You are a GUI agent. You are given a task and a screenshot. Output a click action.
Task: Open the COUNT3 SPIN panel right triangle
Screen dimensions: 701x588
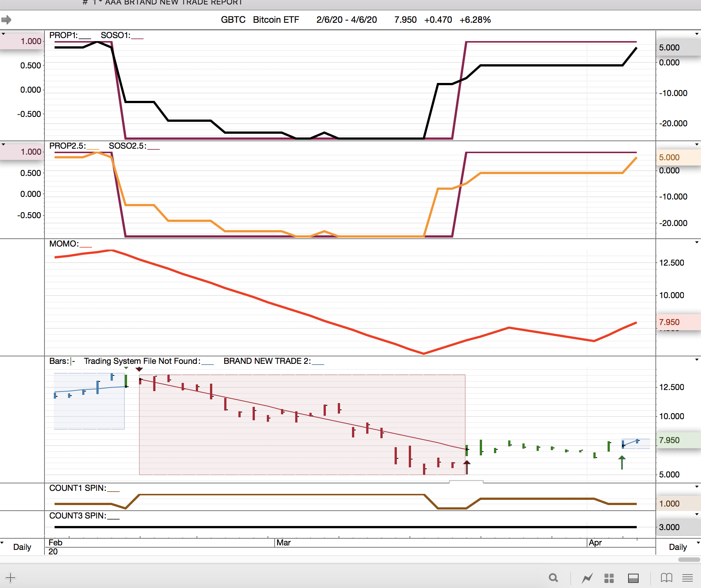pos(697,514)
